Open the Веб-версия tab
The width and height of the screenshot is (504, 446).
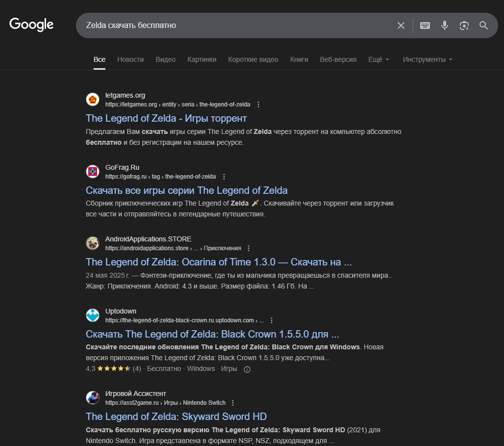tap(338, 59)
